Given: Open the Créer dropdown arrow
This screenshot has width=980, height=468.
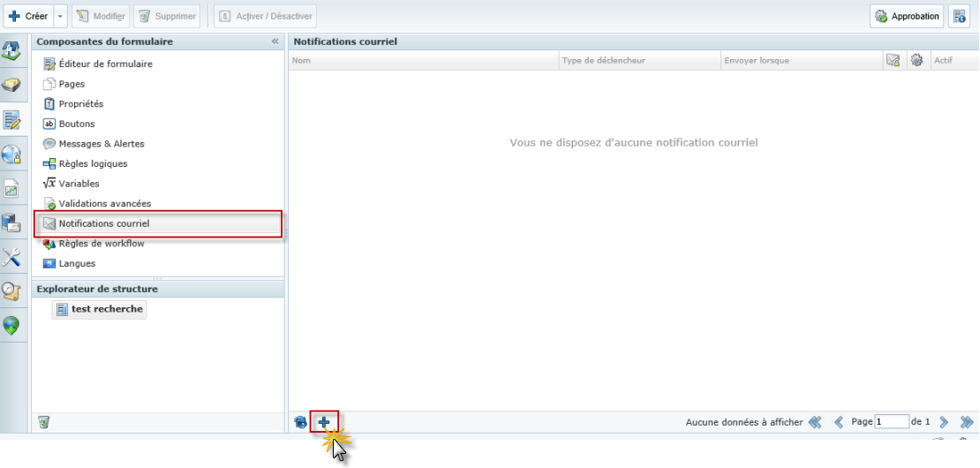Looking at the screenshot, I should tap(60, 16).
